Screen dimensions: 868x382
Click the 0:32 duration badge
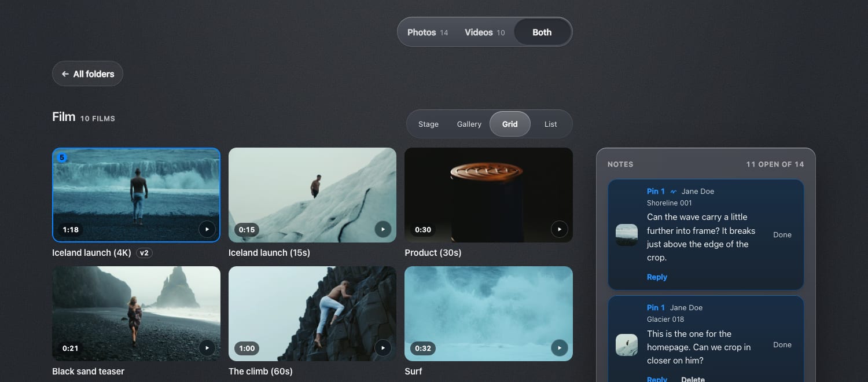point(423,348)
